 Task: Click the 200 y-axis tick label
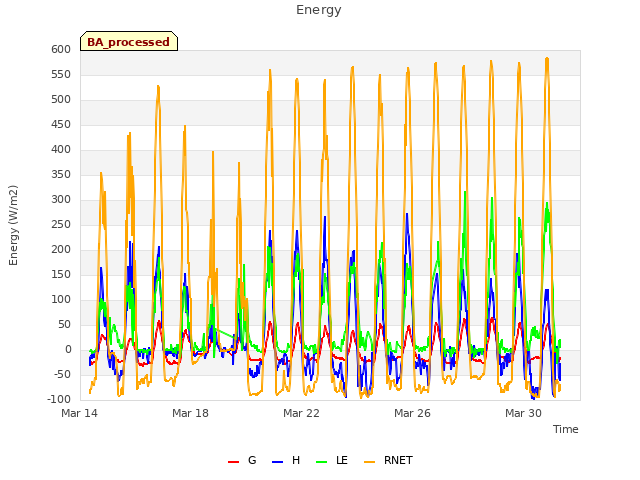(61, 250)
